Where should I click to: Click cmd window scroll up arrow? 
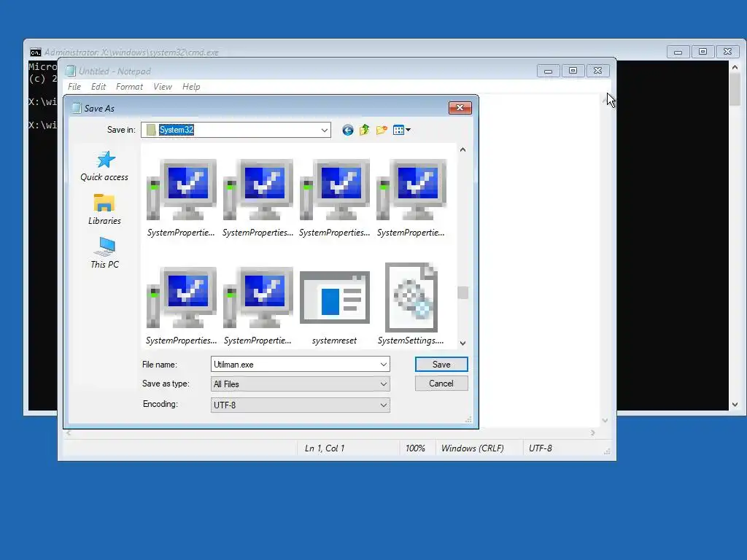(735, 68)
